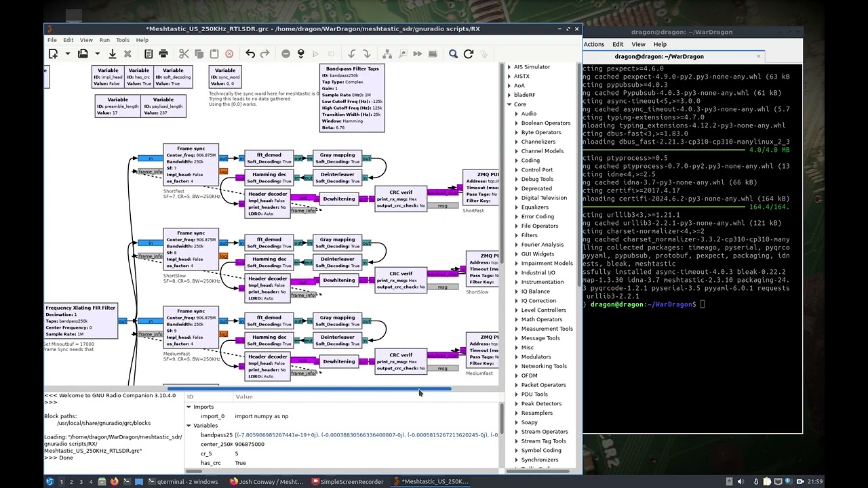Expand the Modulators subcategory

pos(517,357)
